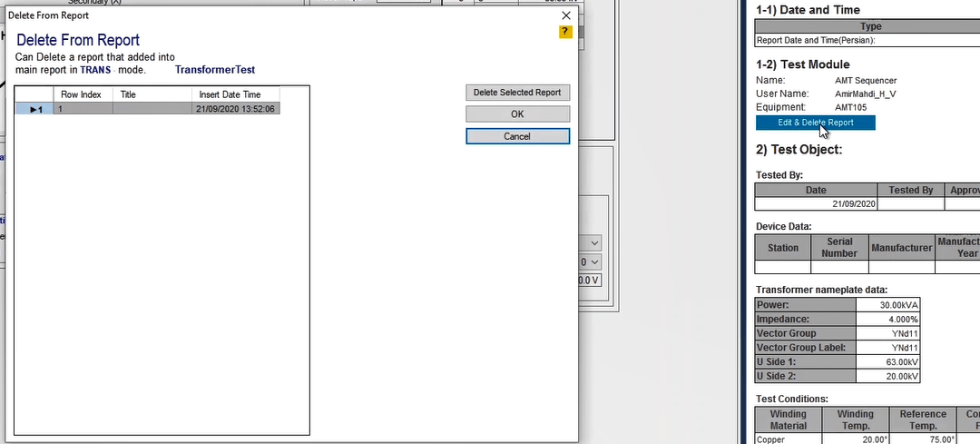The width and height of the screenshot is (980, 444).
Task: Sort by the Row Index column header
Action: point(83,94)
